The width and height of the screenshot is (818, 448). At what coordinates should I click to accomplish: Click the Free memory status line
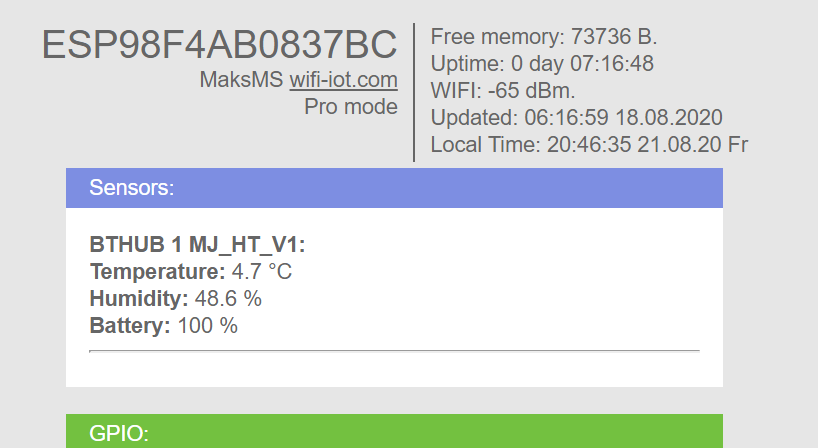click(x=544, y=37)
